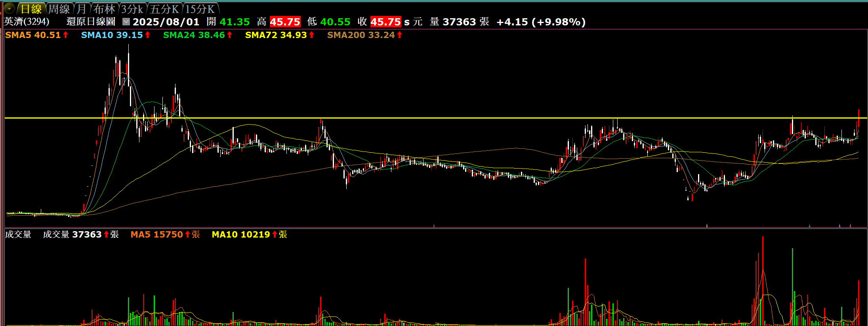
Task: Click the 成交量 volume panel title
Action: (18, 234)
